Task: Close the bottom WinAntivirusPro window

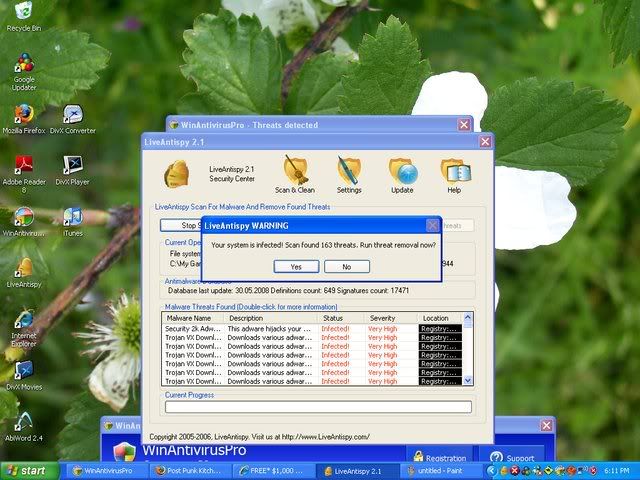Action: [x=547, y=426]
